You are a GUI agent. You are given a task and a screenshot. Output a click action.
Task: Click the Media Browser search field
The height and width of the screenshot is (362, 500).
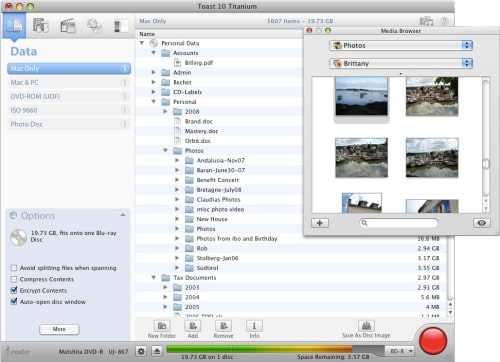click(x=398, y=223)
